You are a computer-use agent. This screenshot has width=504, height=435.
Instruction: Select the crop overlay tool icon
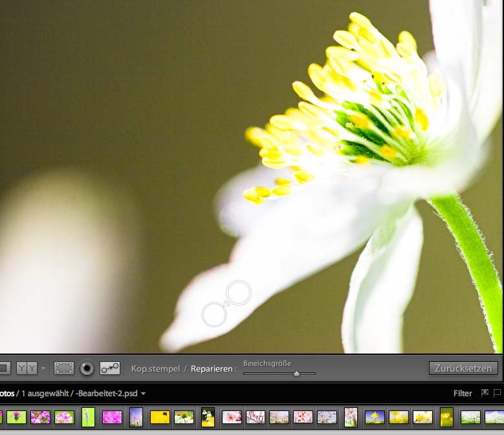(x=64, y=368)
